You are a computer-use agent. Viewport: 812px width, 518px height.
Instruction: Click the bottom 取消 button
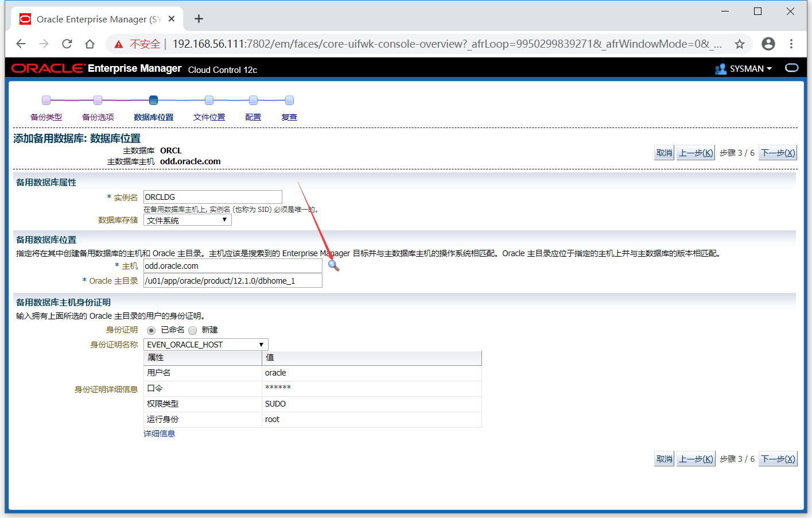click(665, 459)
